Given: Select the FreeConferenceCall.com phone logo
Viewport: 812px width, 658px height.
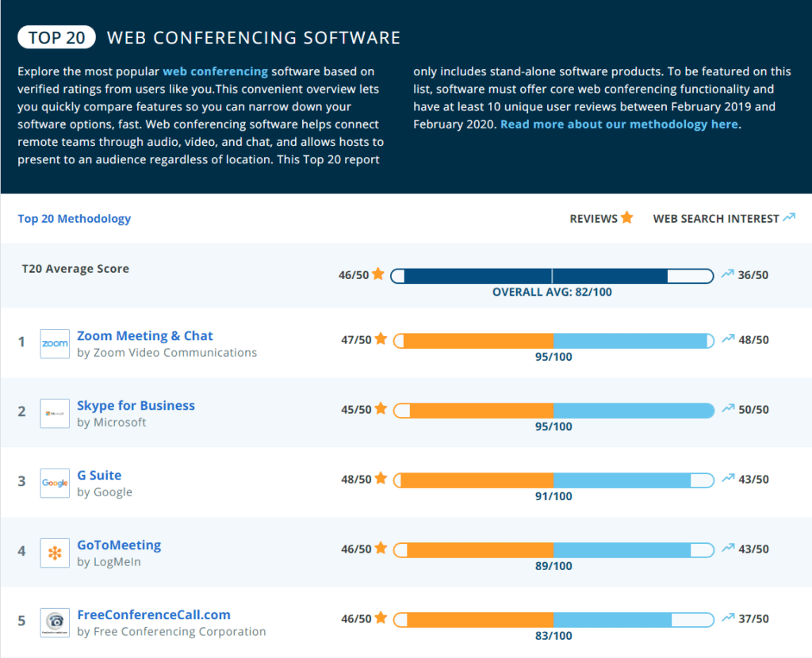Looking at the screenshot, I should [x=55, y=623].
